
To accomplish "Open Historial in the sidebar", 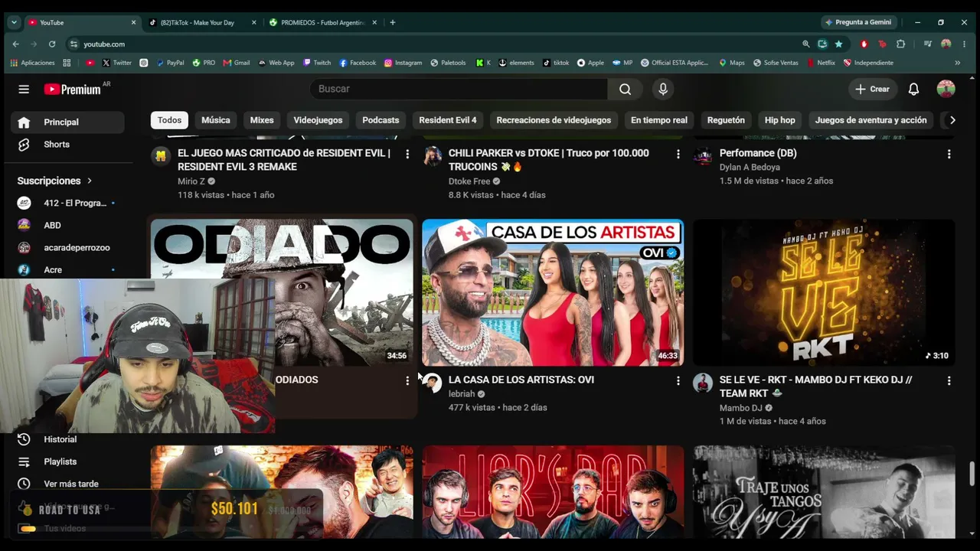I will 67,439.
